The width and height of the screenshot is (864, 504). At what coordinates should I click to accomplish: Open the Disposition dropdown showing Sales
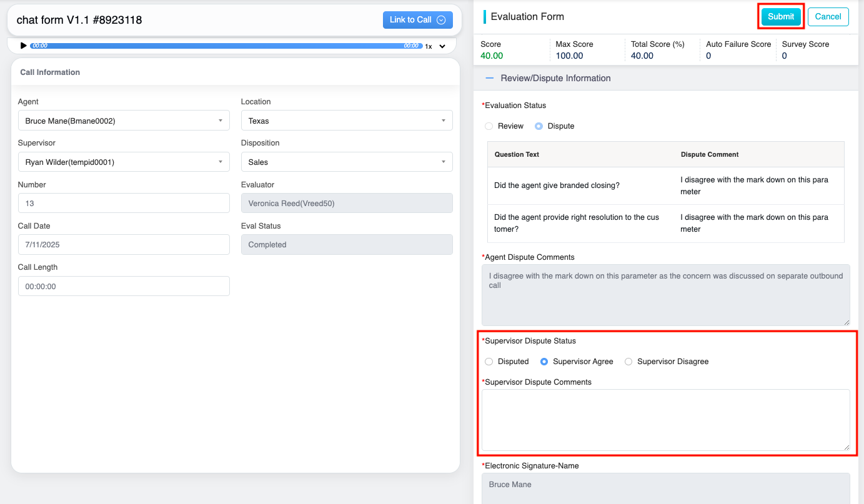[x=347, y=162]
